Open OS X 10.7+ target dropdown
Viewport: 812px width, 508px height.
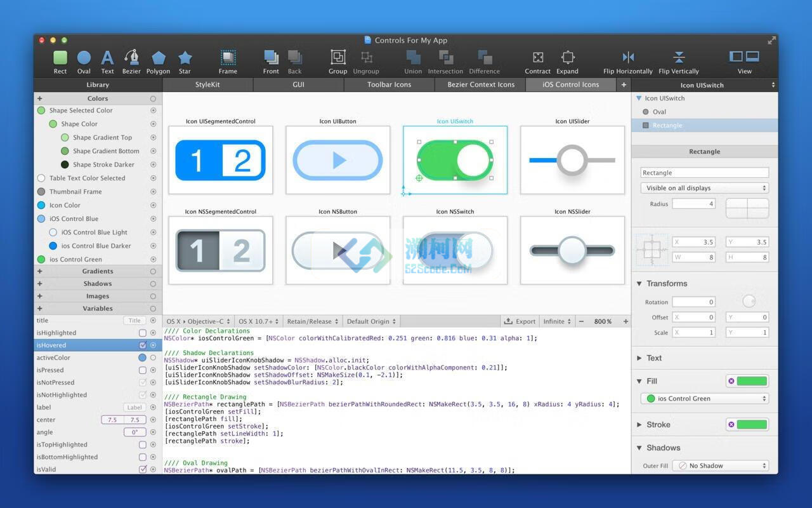258,321
